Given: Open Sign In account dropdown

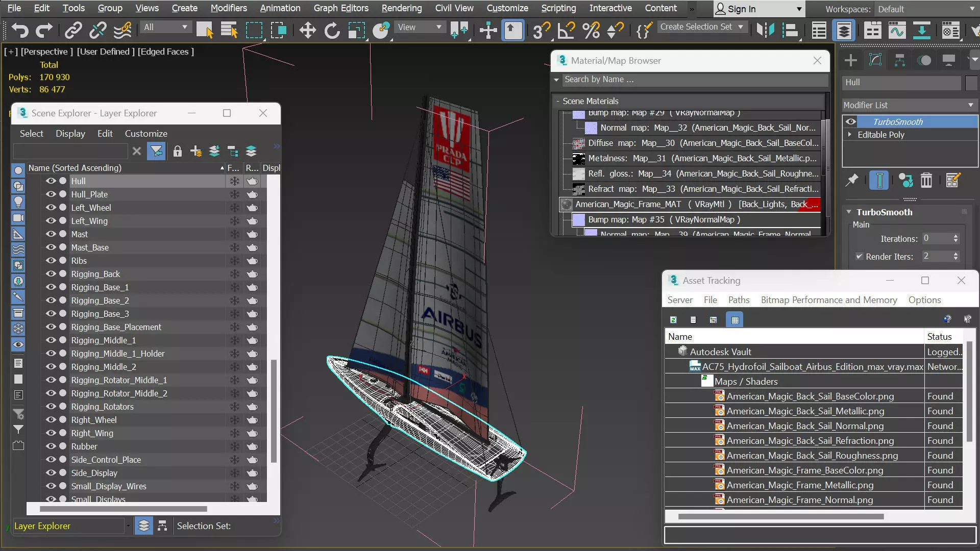Looking at the screenshot, I should [758, 9].
